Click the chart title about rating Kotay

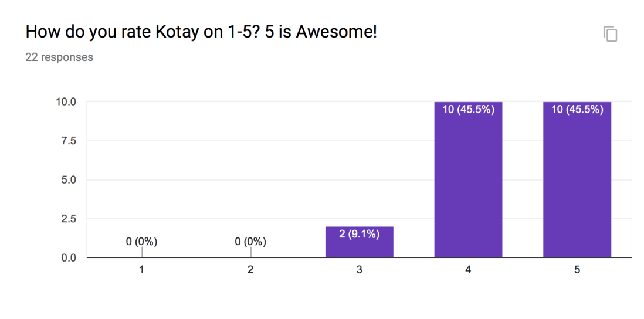click(x=201, y=33)
